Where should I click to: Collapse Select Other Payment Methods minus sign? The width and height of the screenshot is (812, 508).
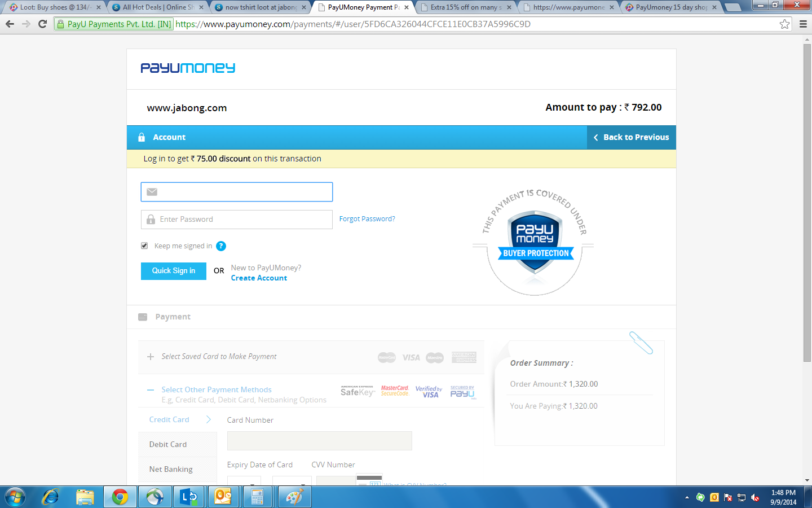pos(151,390)
